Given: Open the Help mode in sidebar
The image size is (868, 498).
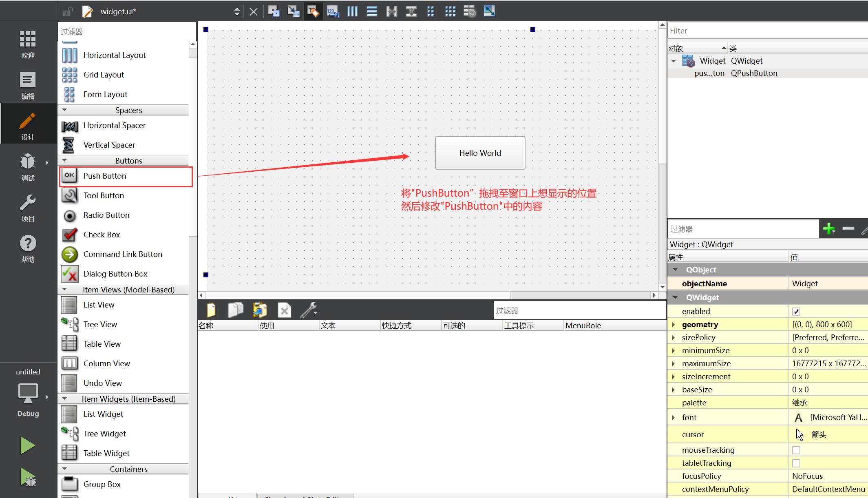Looking at the screenshot, I should (x=28, y=248).
